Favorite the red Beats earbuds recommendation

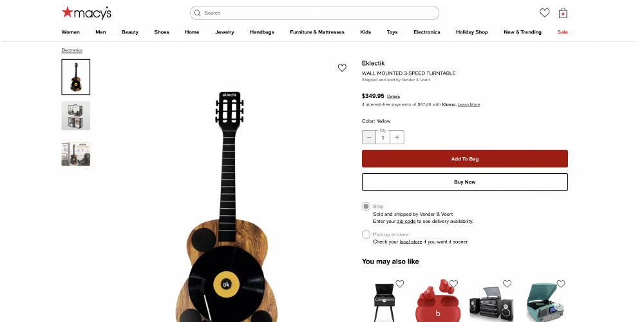(x=453, y=284)
